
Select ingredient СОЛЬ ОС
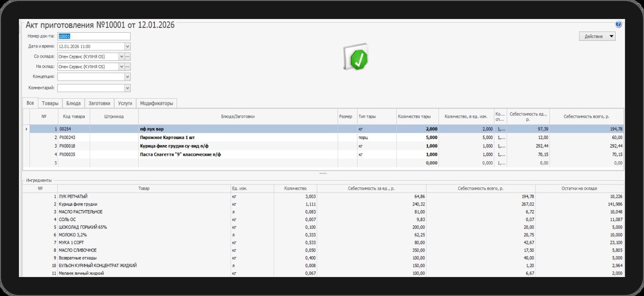[324, 219]
